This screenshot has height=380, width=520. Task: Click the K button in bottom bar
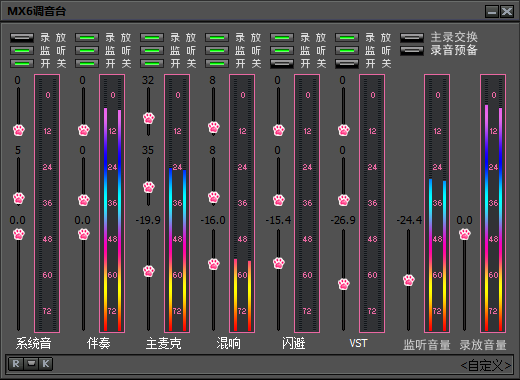tap(46, 364)
